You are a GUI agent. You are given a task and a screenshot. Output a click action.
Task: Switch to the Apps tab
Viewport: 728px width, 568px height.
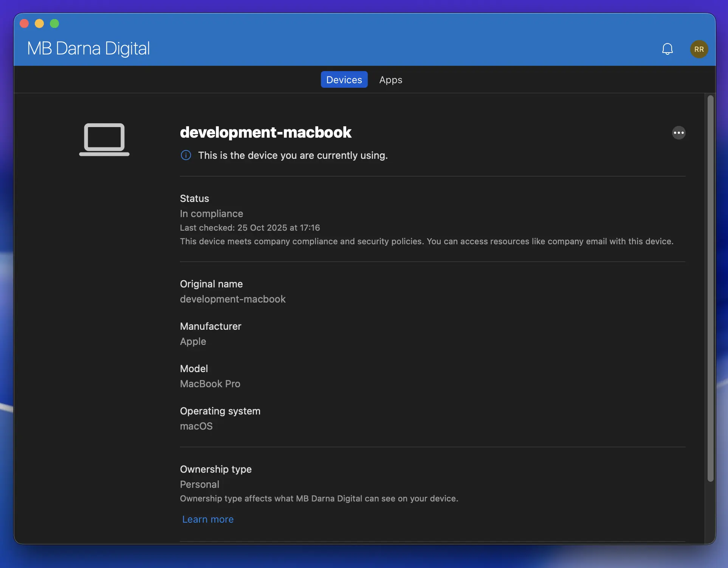[390, 80]
